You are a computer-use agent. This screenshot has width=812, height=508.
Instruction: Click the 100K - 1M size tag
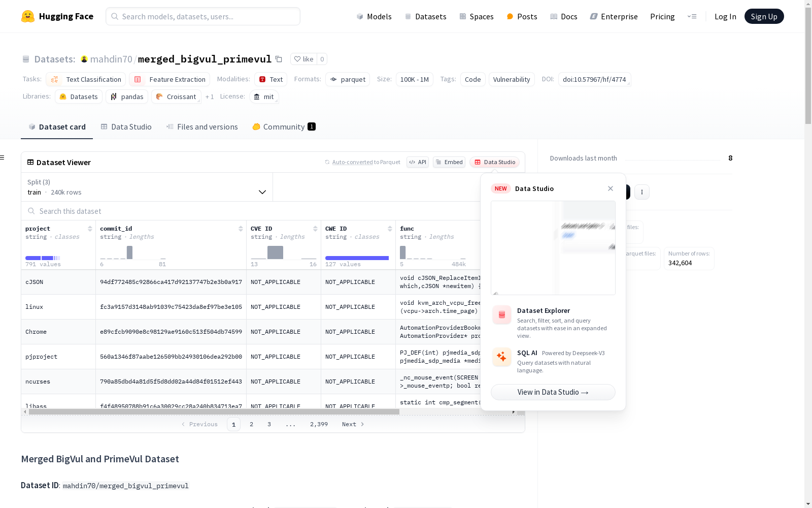point(415,79)
